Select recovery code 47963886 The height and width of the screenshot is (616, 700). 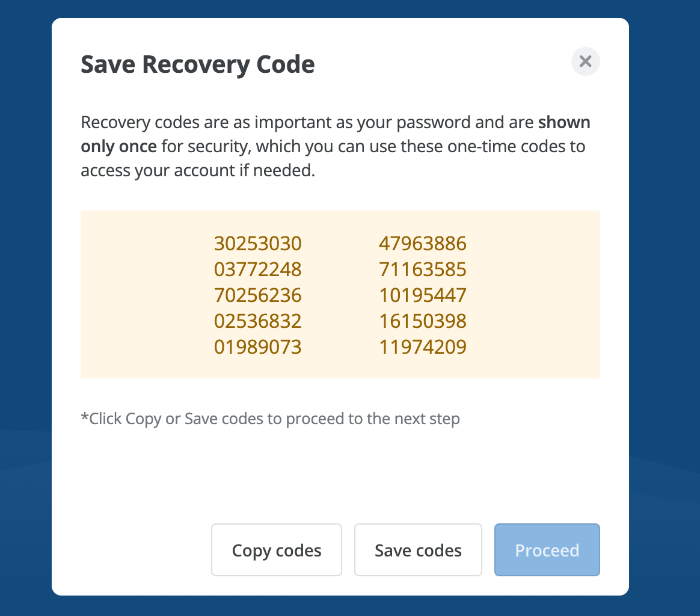pyautogui.click(x=423, y=244)
